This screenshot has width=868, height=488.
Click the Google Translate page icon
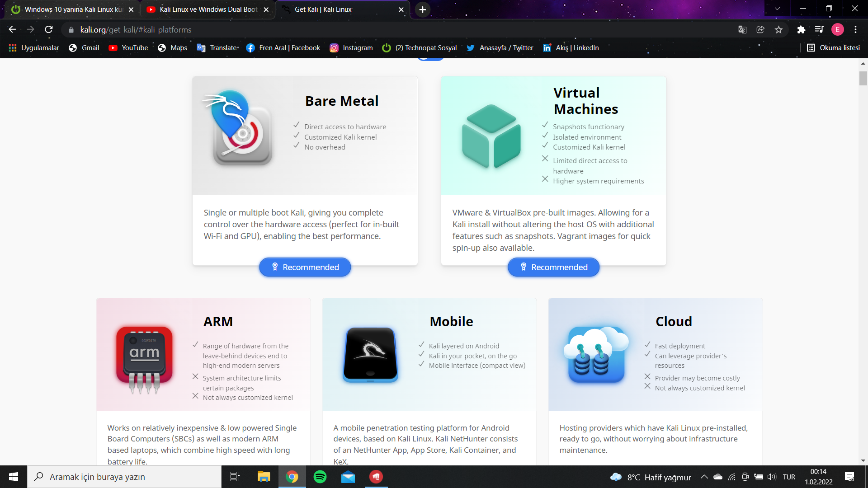tap(742, 30)
